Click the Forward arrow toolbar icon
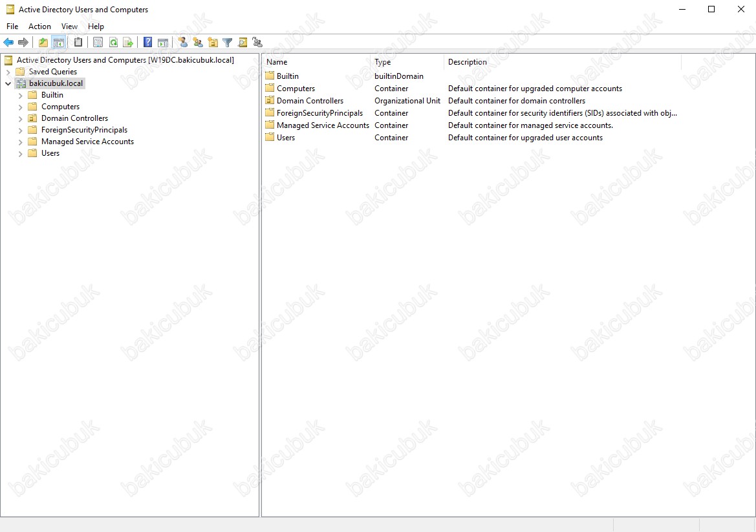 pos(23,43)
